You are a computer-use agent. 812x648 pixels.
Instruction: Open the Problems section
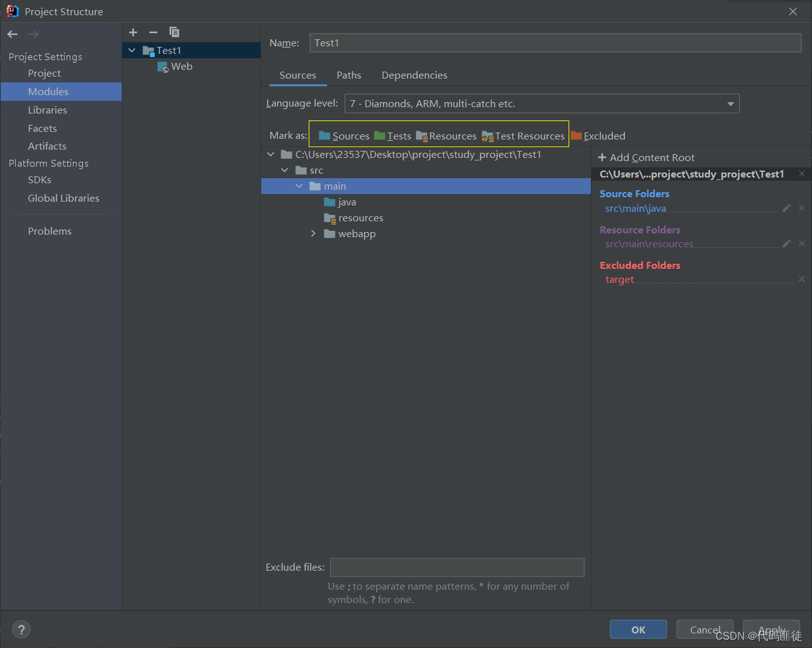point(49,231)
